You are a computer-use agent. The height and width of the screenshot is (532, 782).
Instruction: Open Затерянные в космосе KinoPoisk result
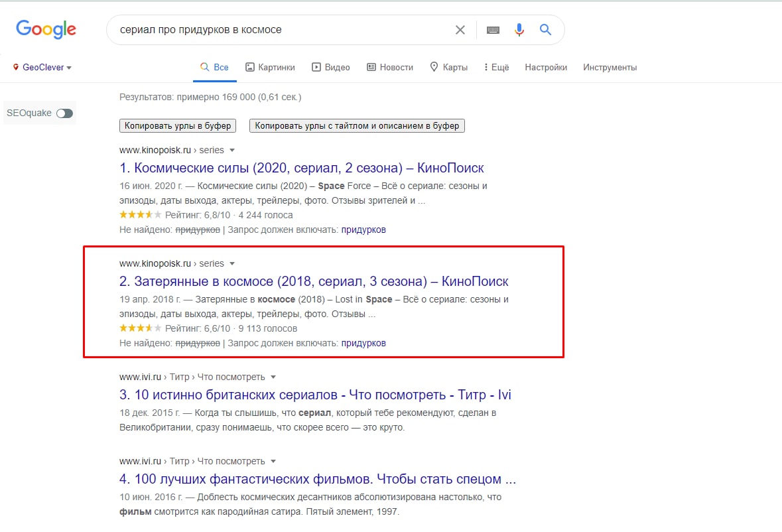coord(314,282)
